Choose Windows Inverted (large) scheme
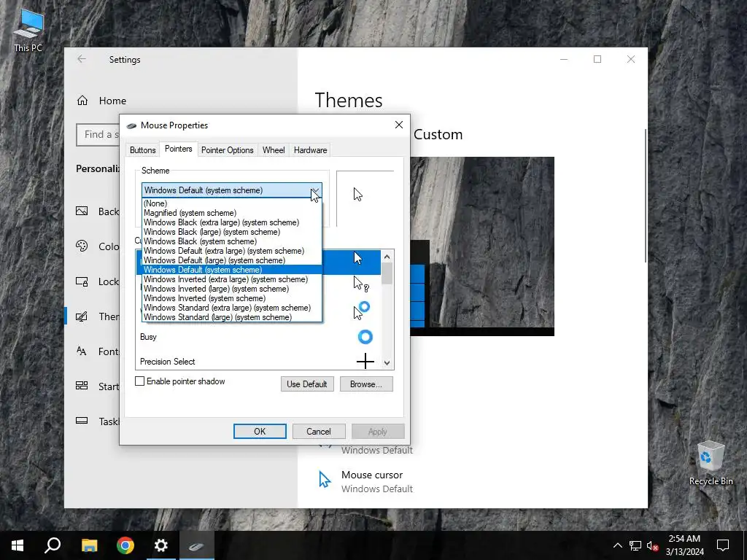747x560 pixels. click(232, 289)
